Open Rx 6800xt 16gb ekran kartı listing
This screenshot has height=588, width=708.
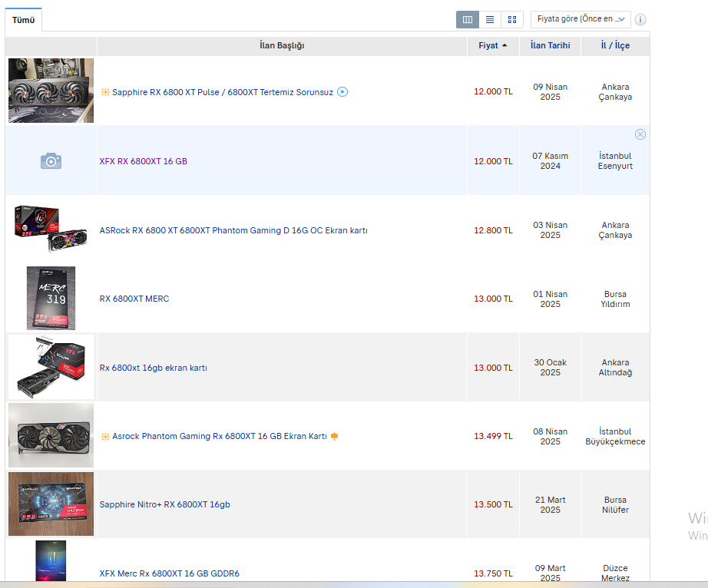point(153,368)
